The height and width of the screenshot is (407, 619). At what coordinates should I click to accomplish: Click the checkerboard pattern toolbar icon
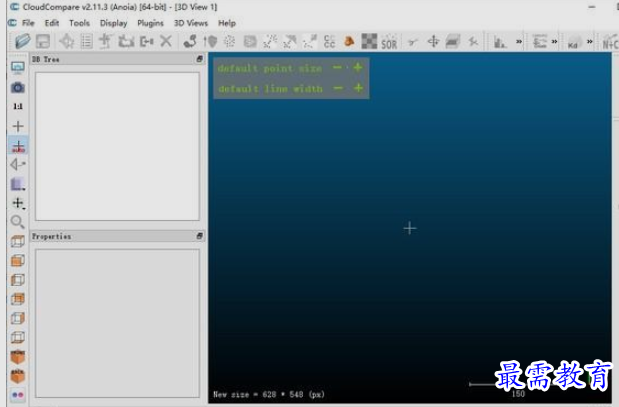pyautogui.click(x=369, y=41)
